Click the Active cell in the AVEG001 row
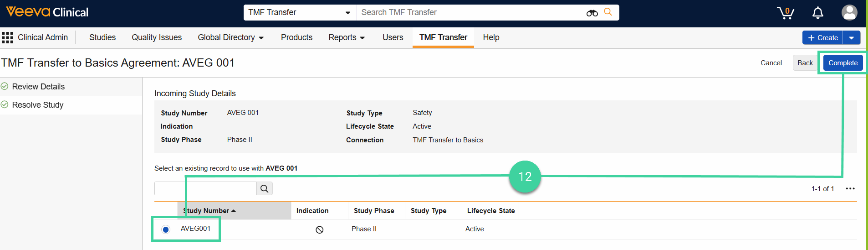 click(475, 229)
